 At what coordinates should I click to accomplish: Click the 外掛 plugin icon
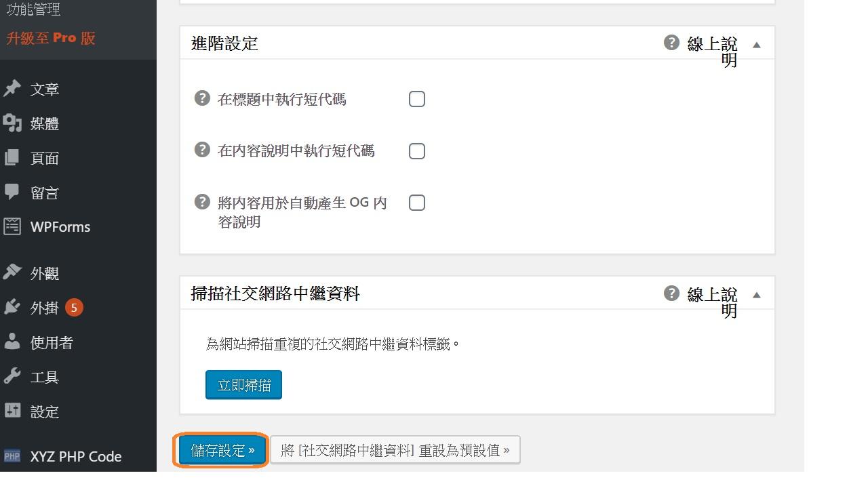tap(12, 307)
